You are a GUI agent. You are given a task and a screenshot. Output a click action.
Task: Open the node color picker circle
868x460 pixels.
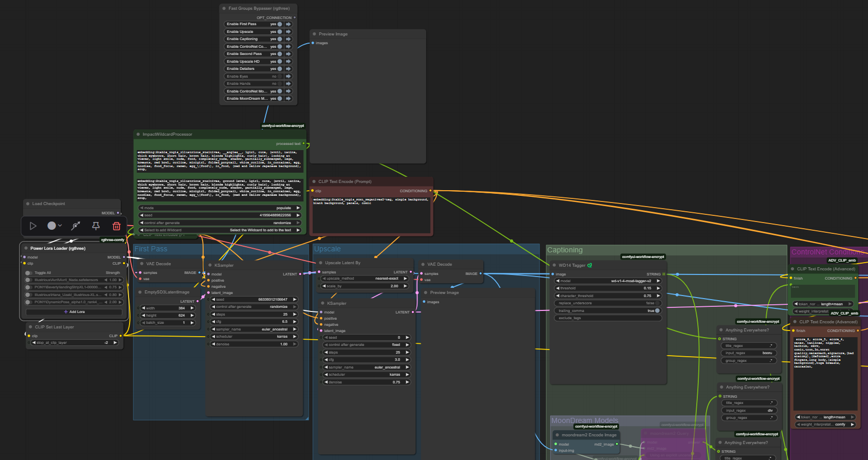[51, 226]
